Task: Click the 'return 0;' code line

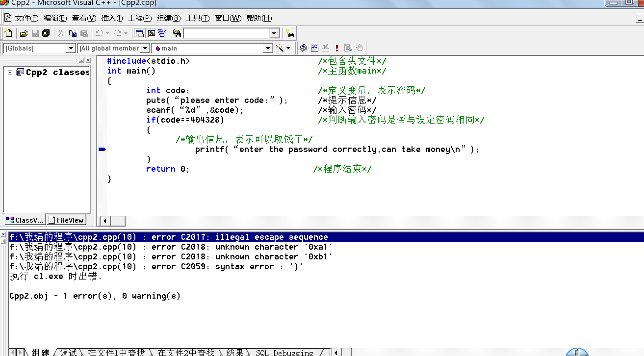Action: (x=168, y=169)
